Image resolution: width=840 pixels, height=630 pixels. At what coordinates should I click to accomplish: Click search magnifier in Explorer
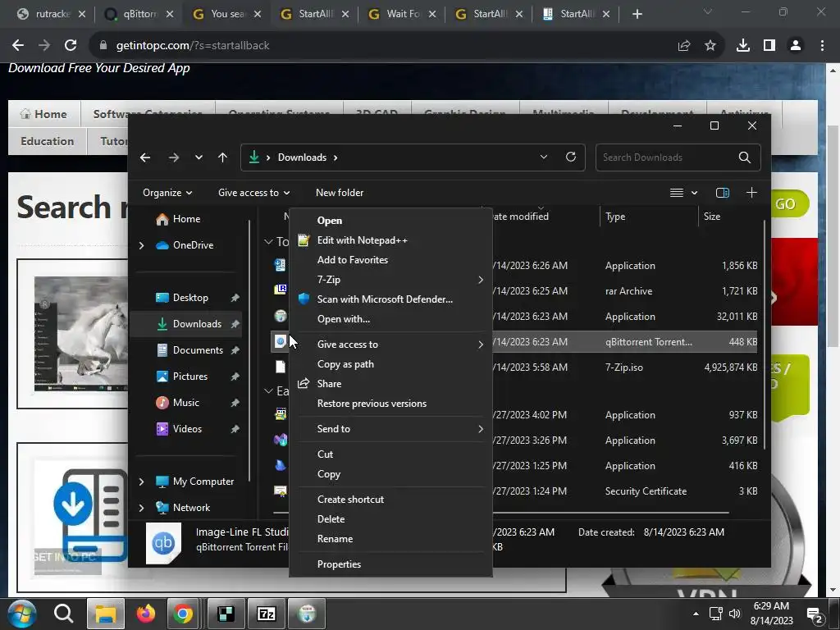745,157
